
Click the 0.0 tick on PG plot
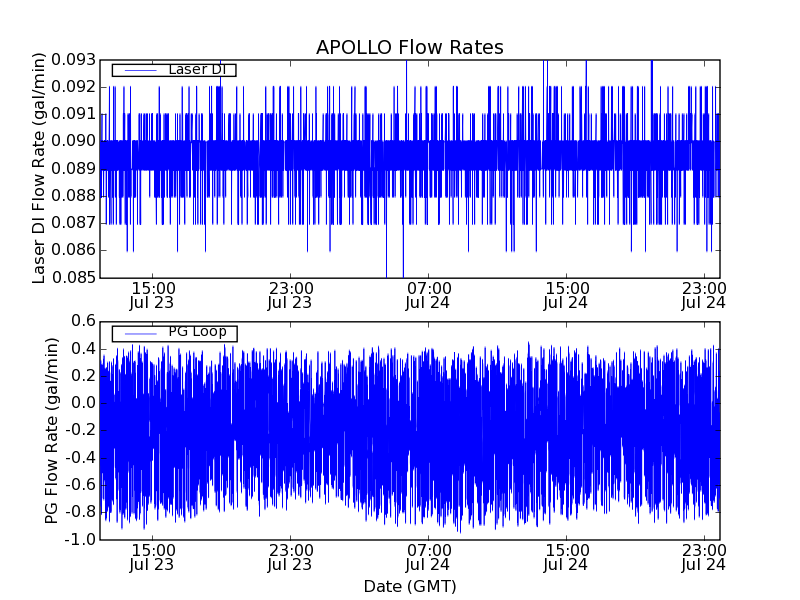point(83,403)
